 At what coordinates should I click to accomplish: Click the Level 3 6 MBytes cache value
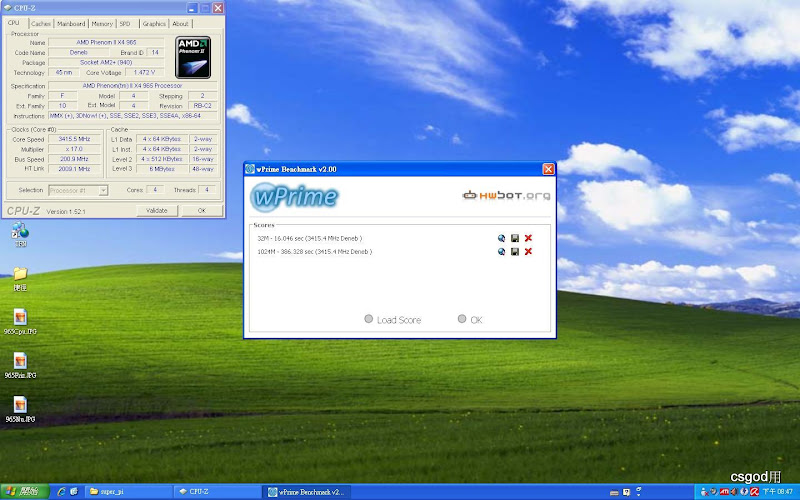[162, 169]
